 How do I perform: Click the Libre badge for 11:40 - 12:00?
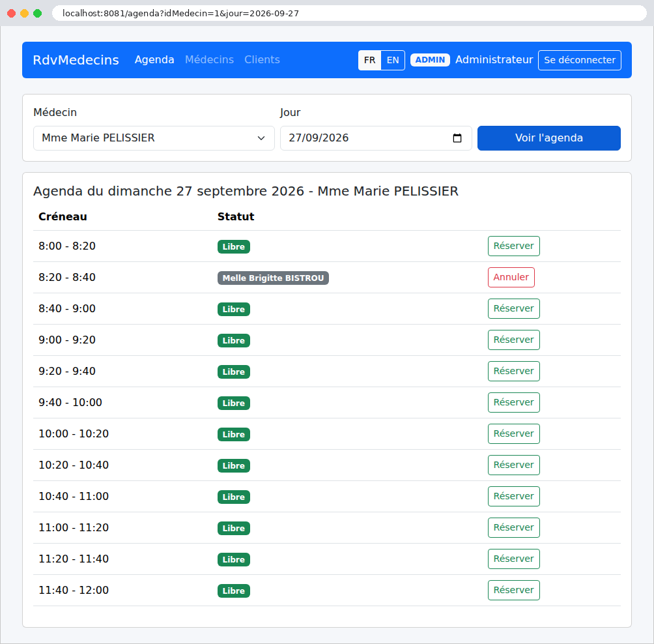[x=234, y=591]
